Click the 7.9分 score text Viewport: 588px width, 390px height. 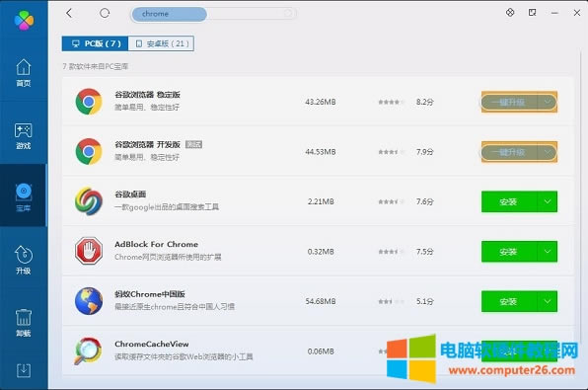[425, 152]
